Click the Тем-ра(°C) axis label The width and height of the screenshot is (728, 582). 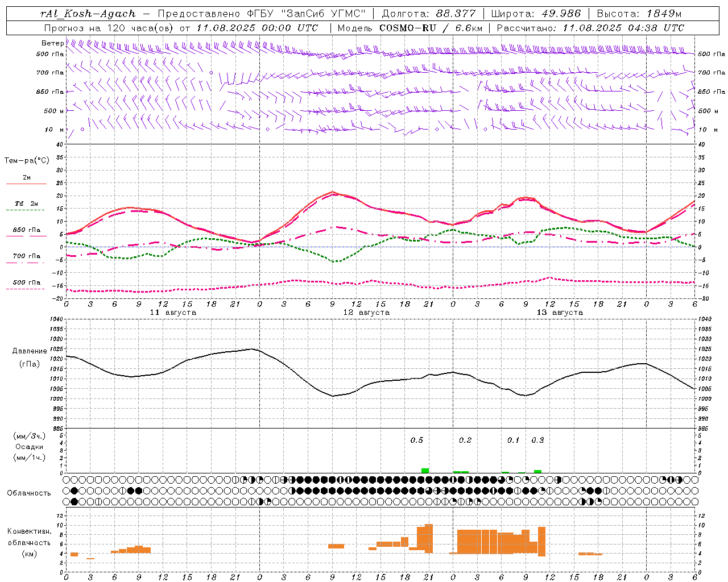coord(27,161)
